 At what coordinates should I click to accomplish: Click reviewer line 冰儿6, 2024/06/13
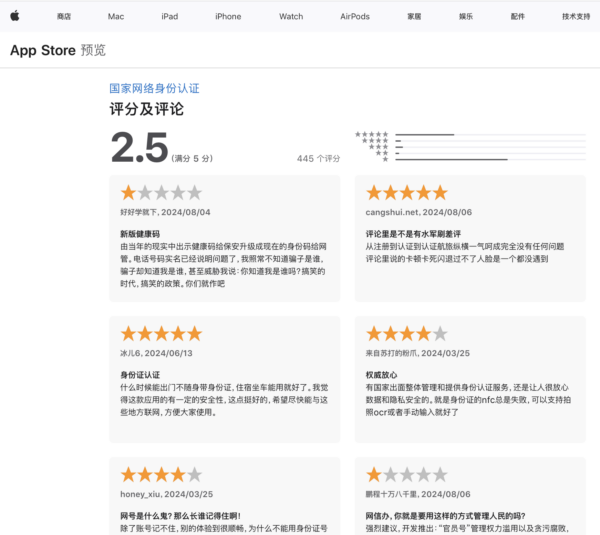[x=156, y=353]
